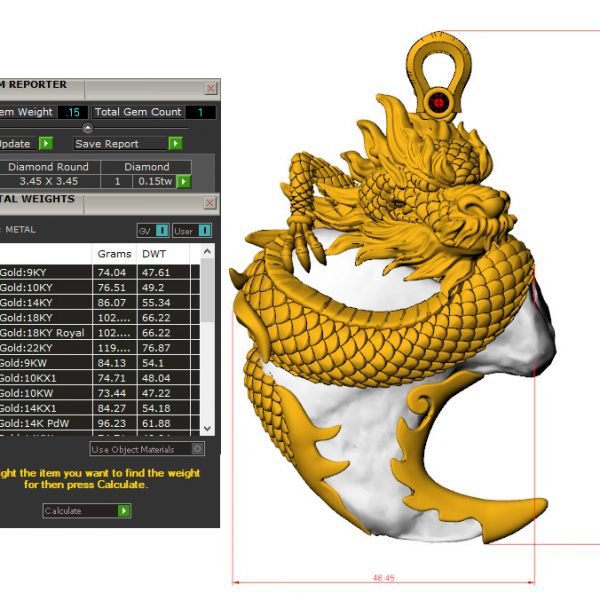
Task: Close the Metal Weights panel
Action: pyautogui.click(x=210, y=203)
